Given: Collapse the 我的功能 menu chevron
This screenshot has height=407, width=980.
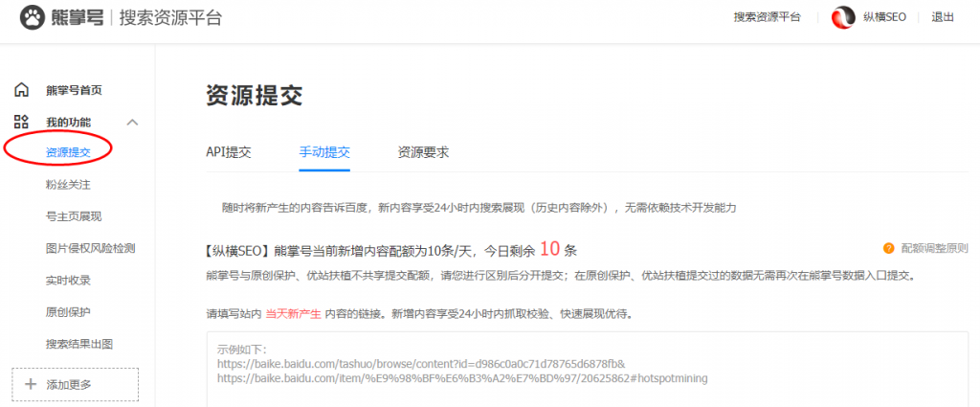Looking at the screenshot, I should pos(132,122).
